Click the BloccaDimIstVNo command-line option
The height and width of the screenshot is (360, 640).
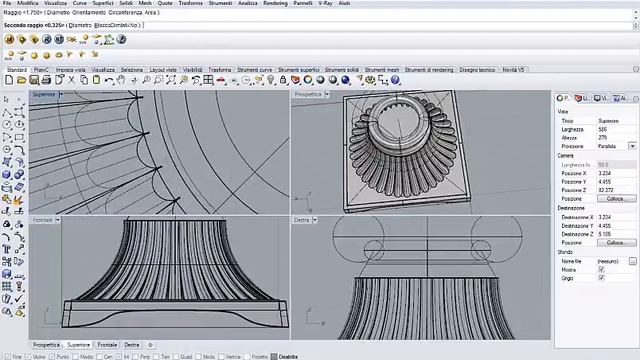pos(117,25)
